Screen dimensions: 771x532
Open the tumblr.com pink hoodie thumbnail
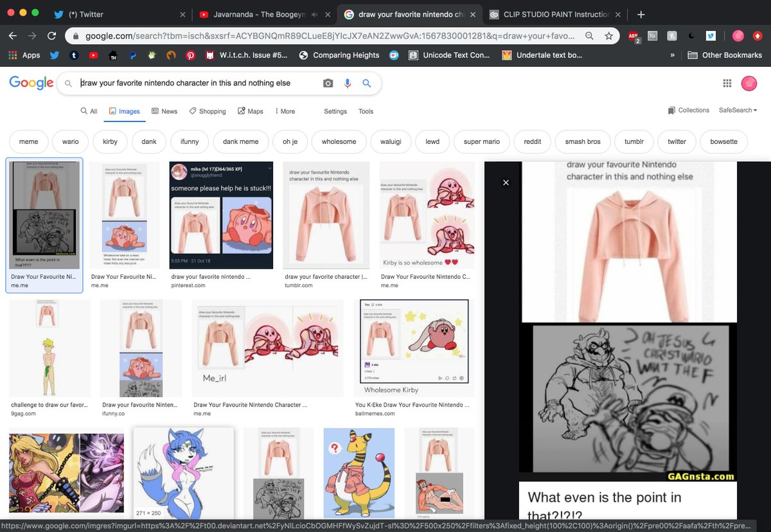(x=326, y=215)
